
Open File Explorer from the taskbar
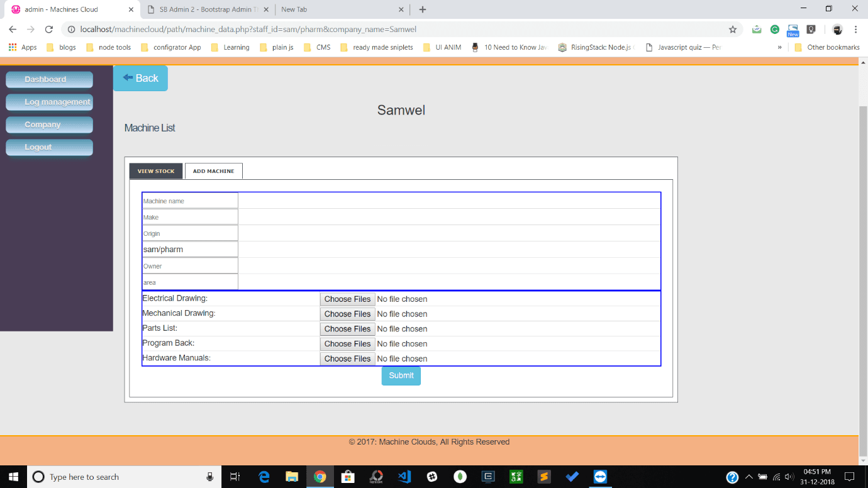[292, 477]
